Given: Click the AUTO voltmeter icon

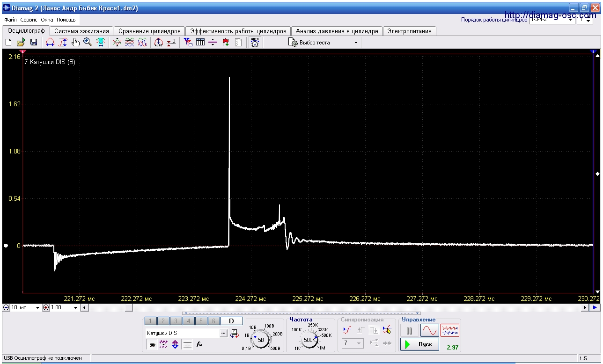Looking at the screenshot, I should (255, 43).
